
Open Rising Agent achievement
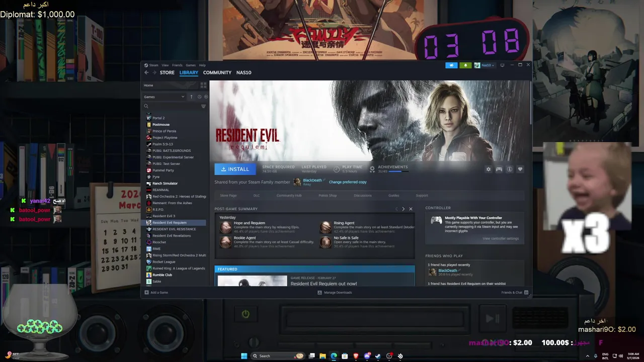[344, 223]
